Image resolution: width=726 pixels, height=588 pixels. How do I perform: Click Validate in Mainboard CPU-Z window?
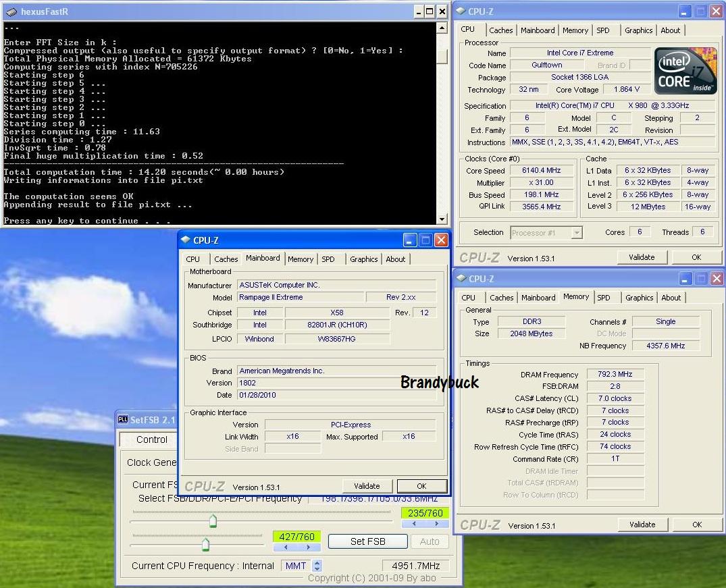tap(367, 486)
